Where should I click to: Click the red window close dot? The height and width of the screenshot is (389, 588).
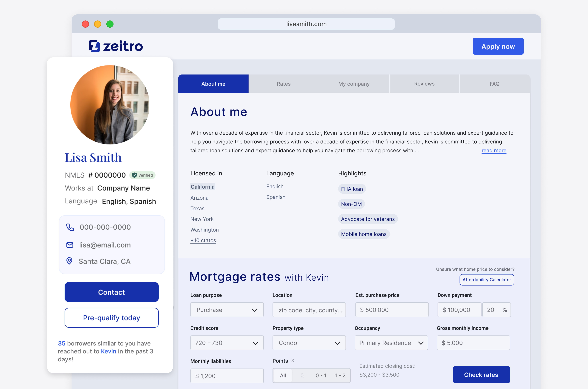click(86, 24)
